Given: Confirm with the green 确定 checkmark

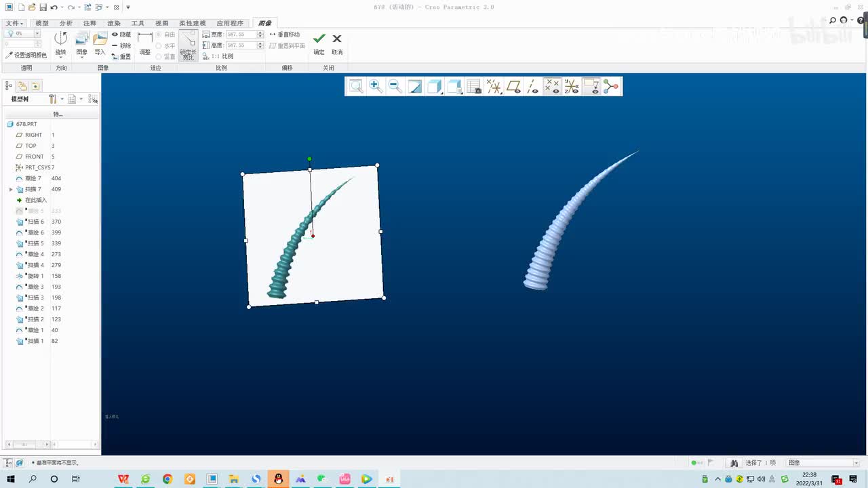Looking at the screenshot, I should tap(319, 43).
